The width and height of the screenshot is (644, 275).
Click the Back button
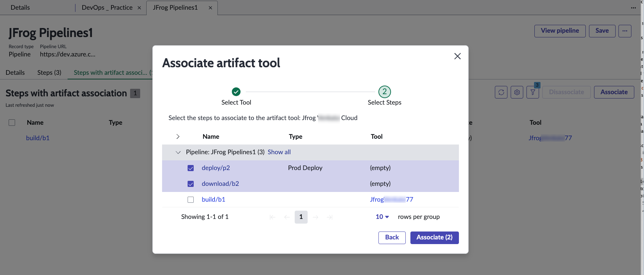click(392, 238)
